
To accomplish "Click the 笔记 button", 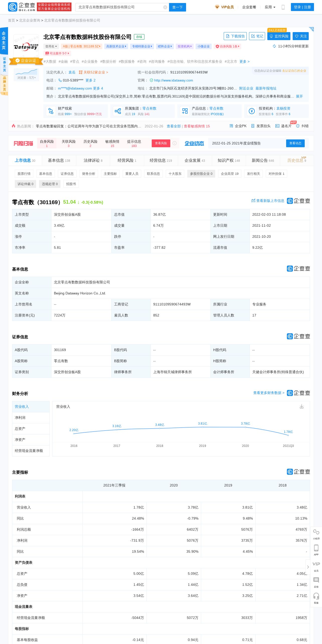I will coord(257,36).
